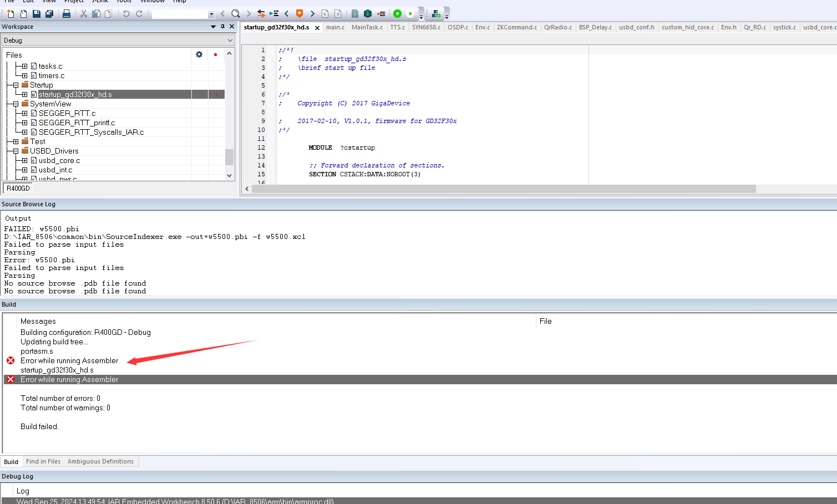The width and height of the screenshot is (837, 504).
Task: Click the workspace gear column icon
Action: [199, 54]
